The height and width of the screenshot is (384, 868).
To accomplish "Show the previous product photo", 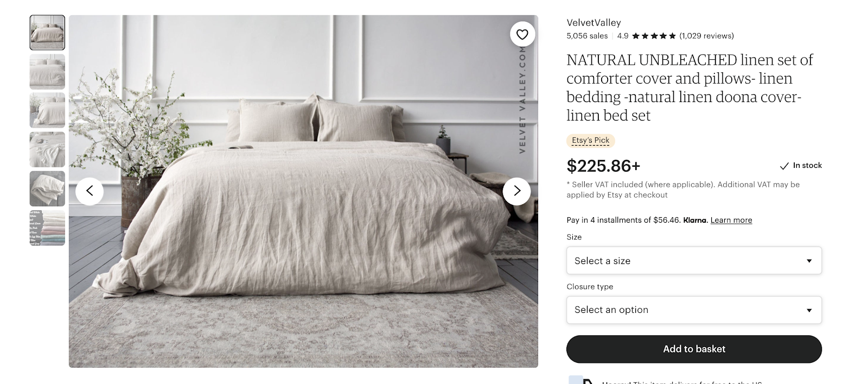I will pyautogui.click(x=90, y=191).
